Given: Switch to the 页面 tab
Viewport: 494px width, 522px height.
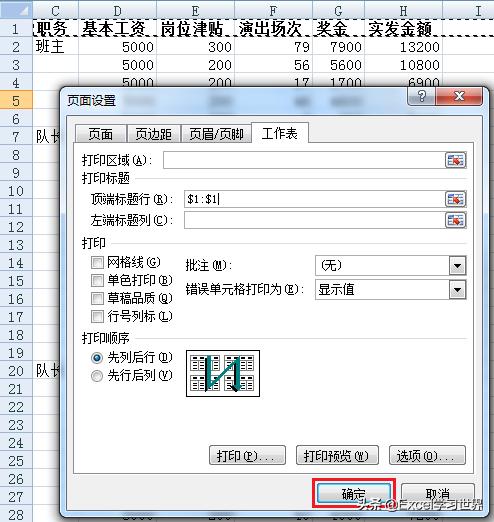Looking at the screenshot, I should tap(101, 134).
